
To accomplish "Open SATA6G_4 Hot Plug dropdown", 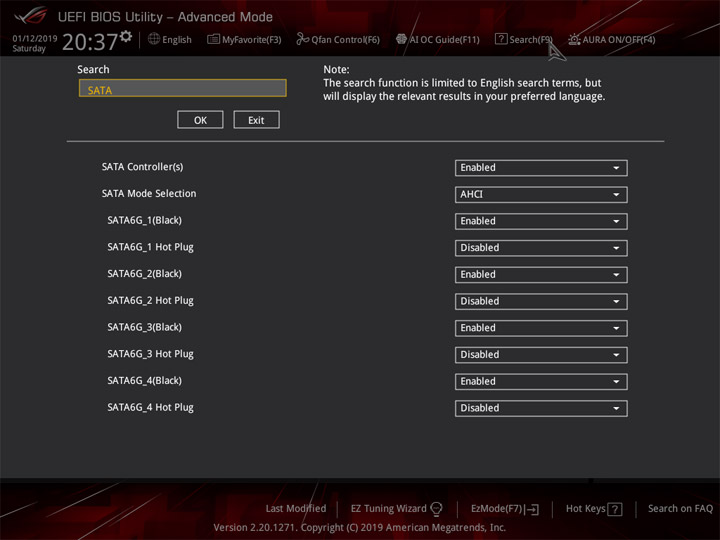I will [x=541, y=408].
